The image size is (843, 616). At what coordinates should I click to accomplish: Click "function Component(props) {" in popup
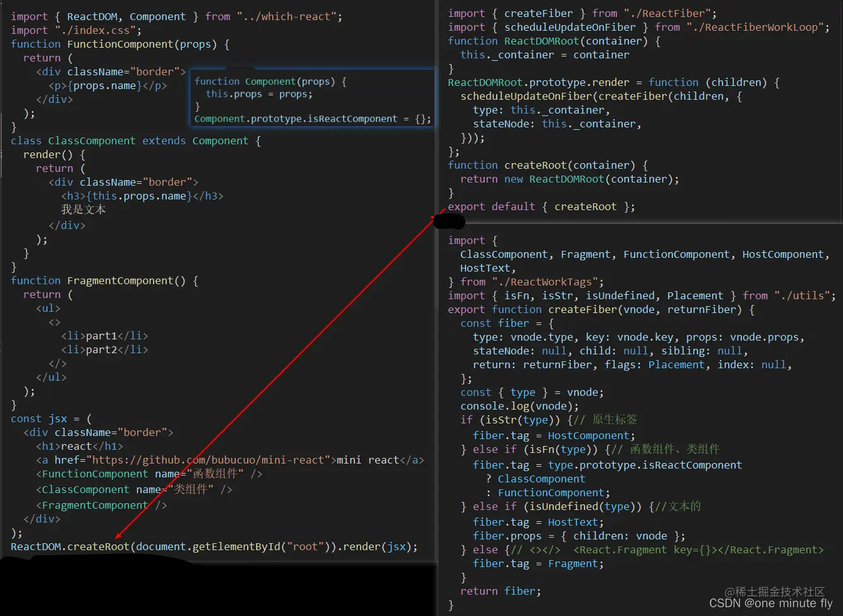(x=270, y=82)
